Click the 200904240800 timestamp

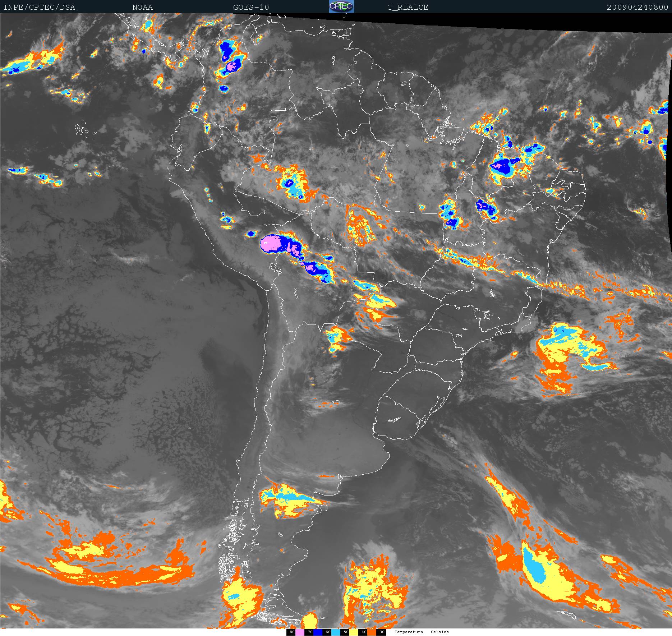tap(638, 7)
